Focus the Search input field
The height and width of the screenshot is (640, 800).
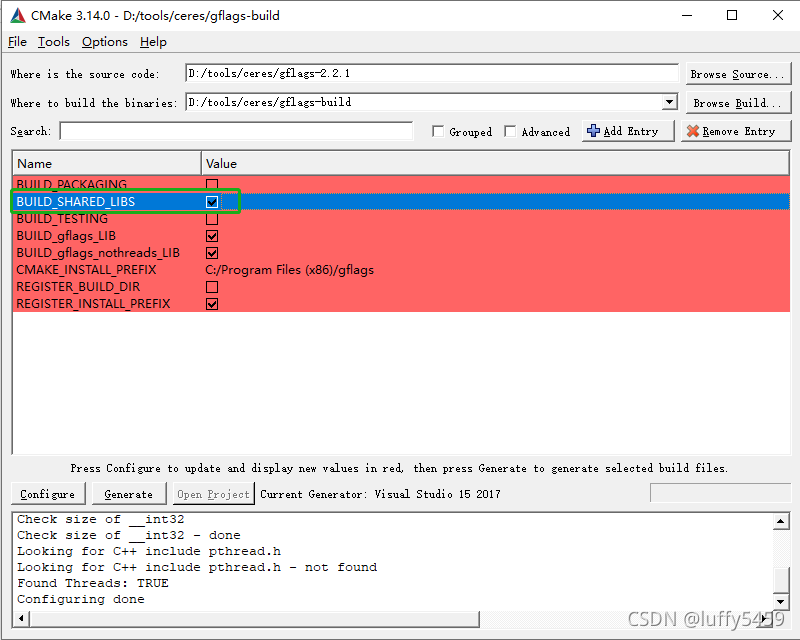pyautogui.click(x=236, y=131)
